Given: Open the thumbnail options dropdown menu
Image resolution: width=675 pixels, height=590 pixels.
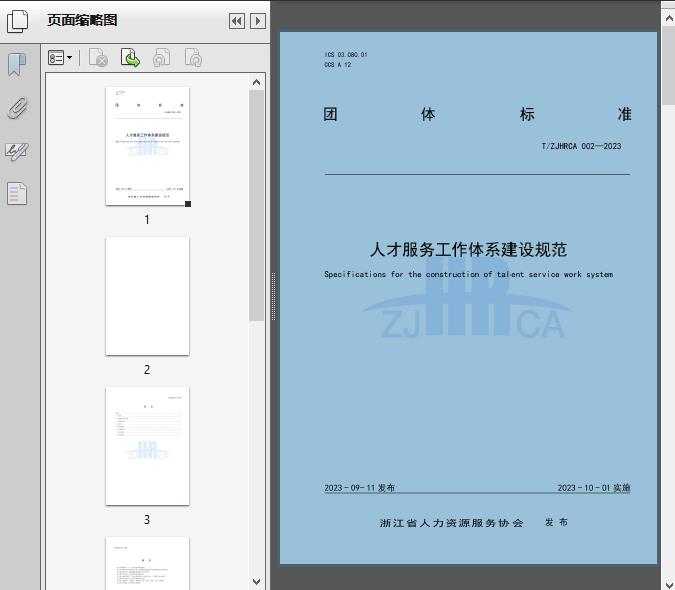Looking at the screenshot, I should (60, 58).
